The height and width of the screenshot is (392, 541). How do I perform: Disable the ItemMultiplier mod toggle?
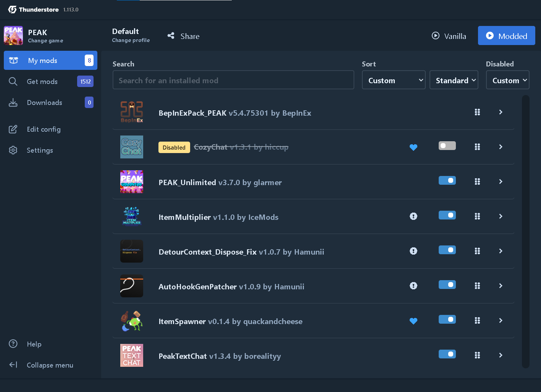coord(447,215)
